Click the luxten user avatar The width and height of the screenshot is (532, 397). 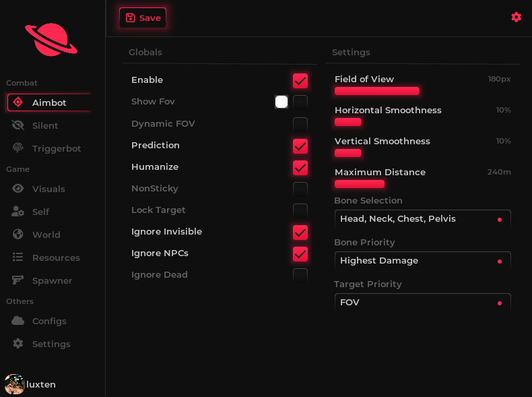tap(14, 384)
